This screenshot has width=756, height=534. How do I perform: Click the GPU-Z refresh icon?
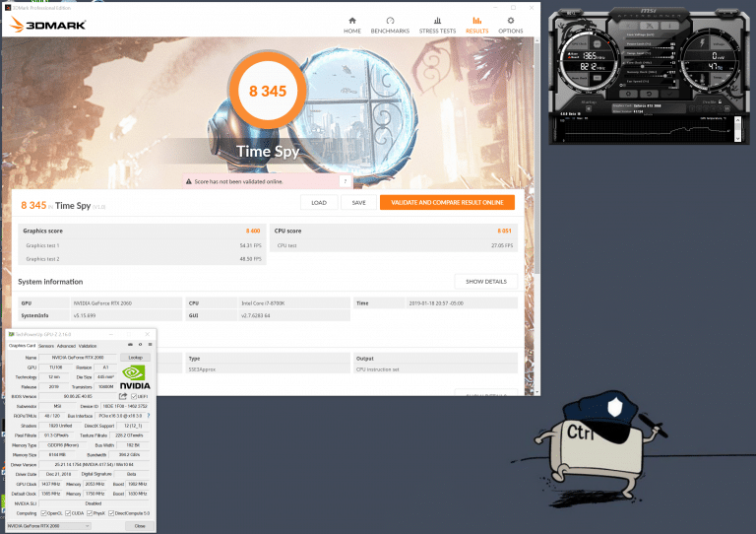141,345
